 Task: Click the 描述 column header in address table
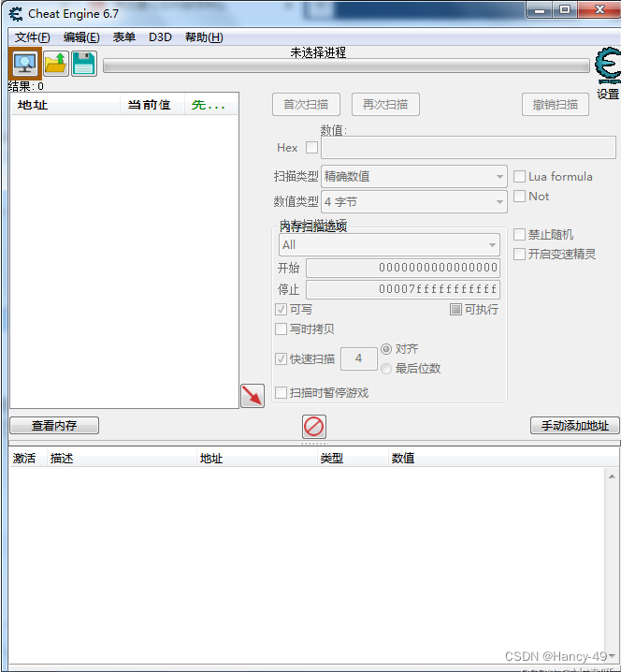[122, 459]
